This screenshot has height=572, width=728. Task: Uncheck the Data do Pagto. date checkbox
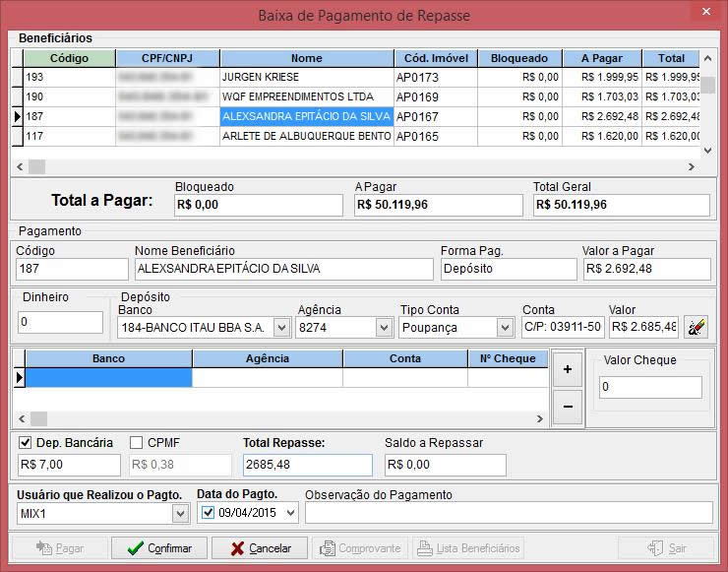[207, 513]
